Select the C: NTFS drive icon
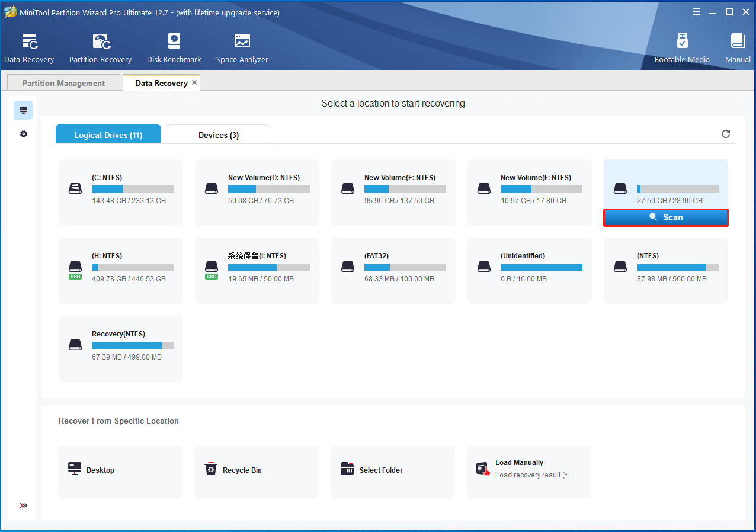The image size is (756, 532). (75, 188)
